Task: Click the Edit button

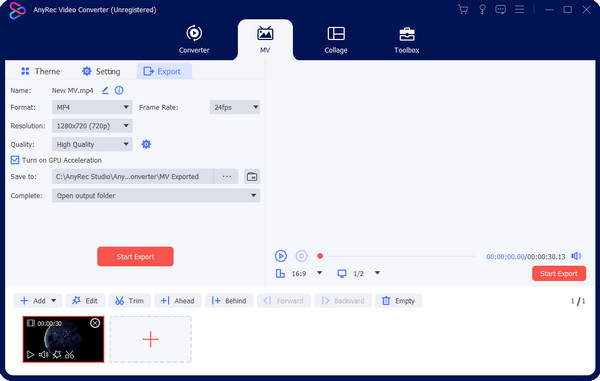Action: click(85, 301)
